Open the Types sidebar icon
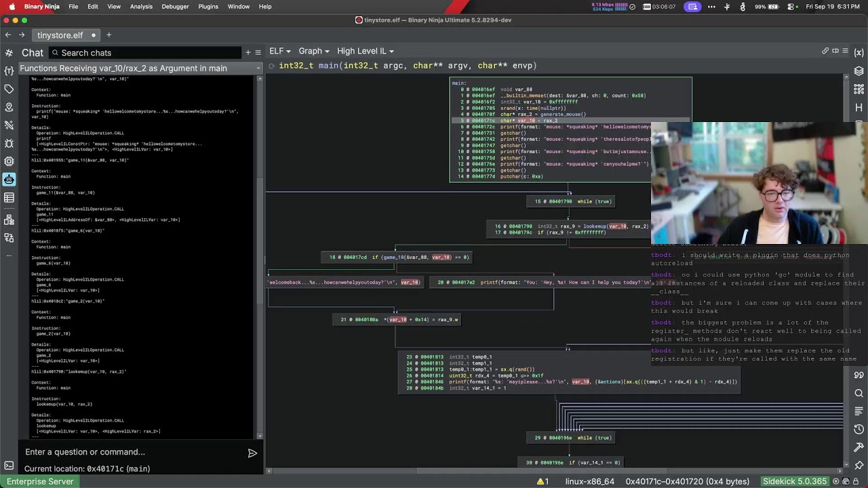This screenshot has width=868, height=488. pos(9,70)
